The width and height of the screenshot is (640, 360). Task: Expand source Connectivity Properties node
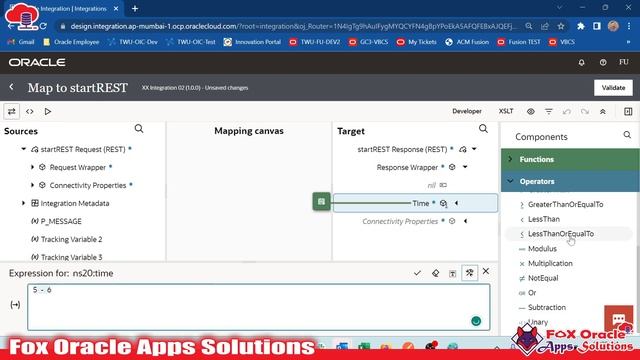[x=32, y=185]
